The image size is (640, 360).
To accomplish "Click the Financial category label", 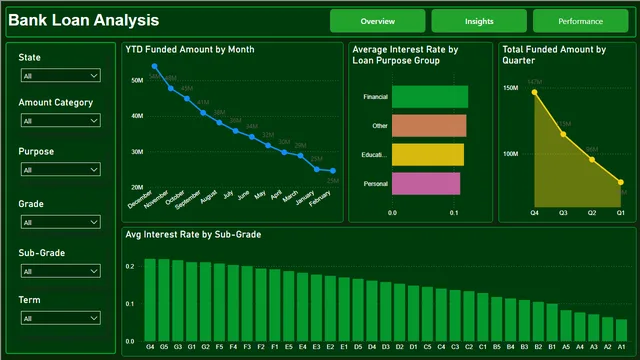I will pyautogui.click(x=376, y=97).
